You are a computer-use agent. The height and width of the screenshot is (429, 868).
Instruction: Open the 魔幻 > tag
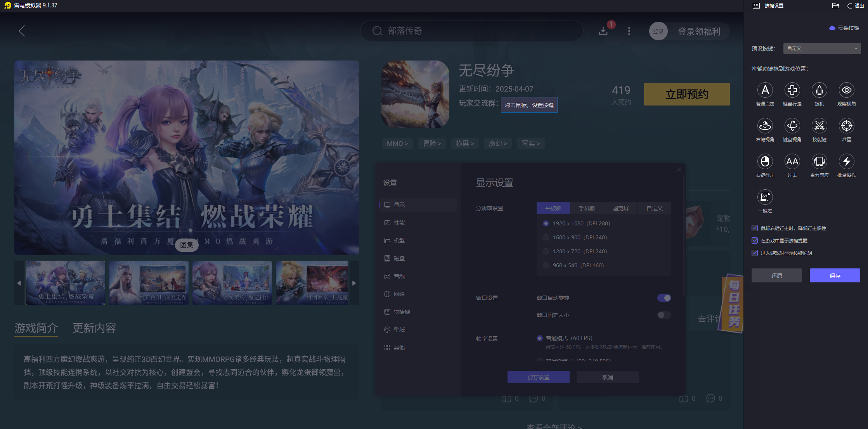tap(498, 144)
